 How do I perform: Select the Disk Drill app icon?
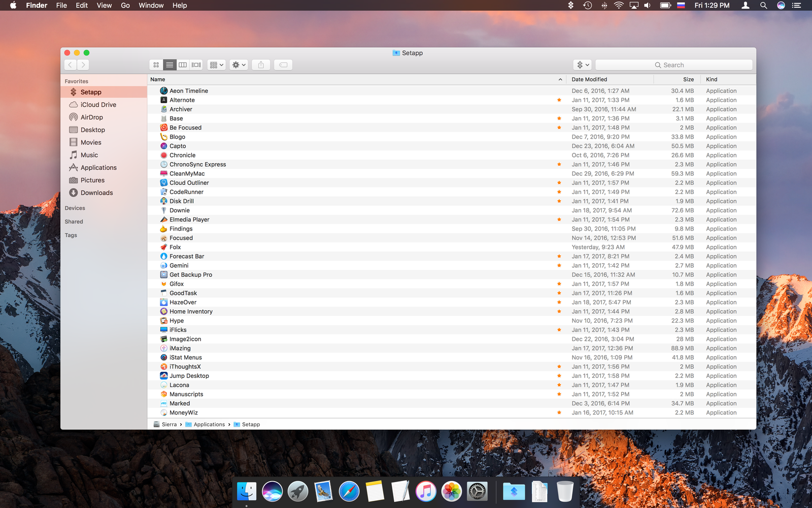(164, 201)
